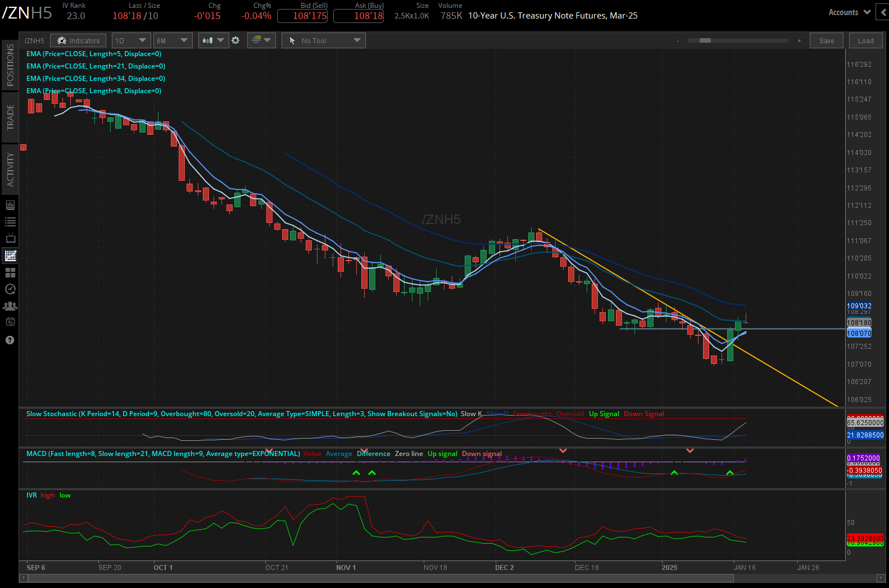Click the /ZNH5 symbol label in chart toolbar

coord(34,40)
